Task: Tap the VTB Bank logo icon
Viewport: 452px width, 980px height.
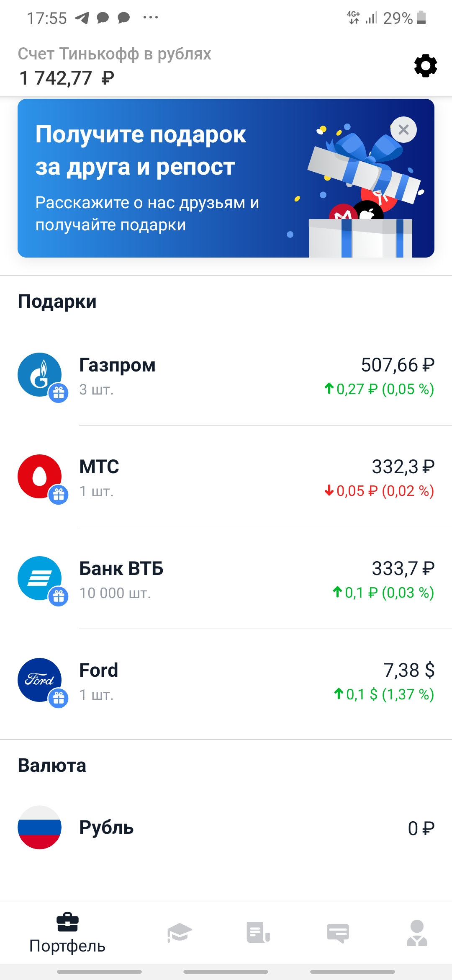Action: 40,578
